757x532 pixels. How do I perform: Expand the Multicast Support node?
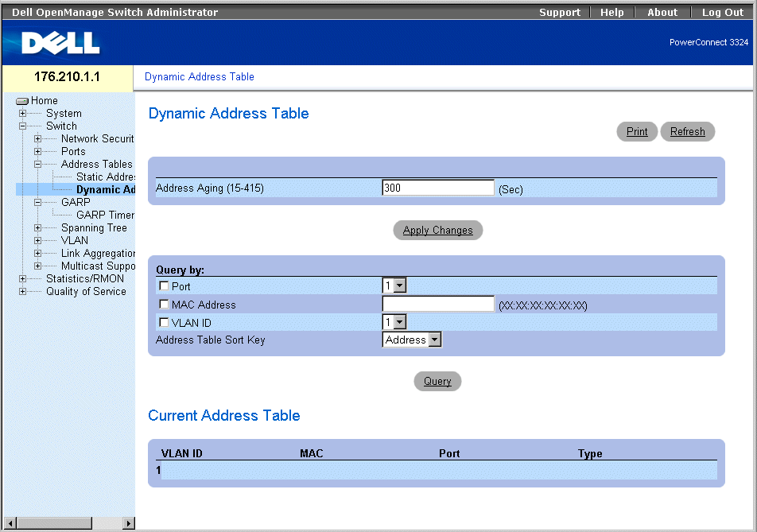[x=37, y=266]
